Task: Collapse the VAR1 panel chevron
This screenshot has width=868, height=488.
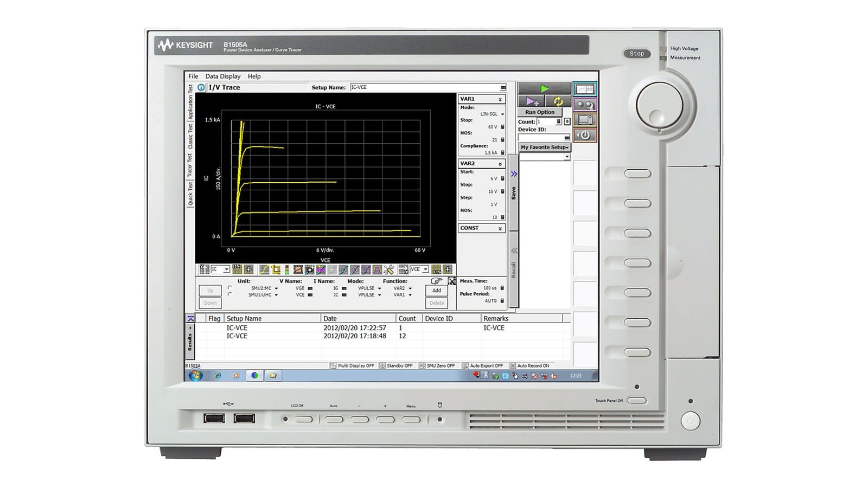Action: coord(500,99)
